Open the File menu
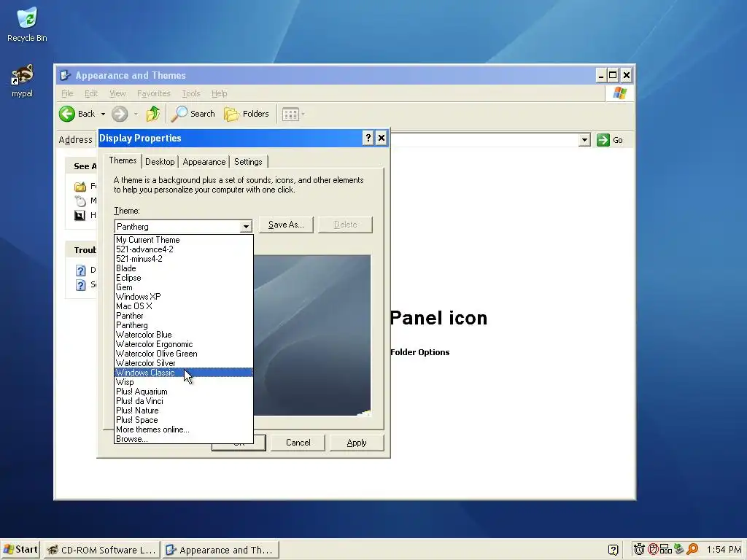The height and width of the screenshot is (560, 747). click(x=67, y=93)
